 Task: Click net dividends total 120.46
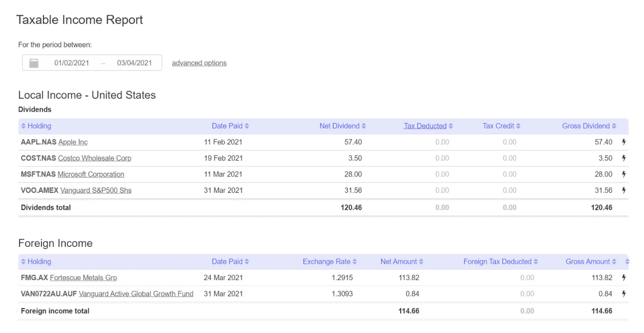pos(351,208)
